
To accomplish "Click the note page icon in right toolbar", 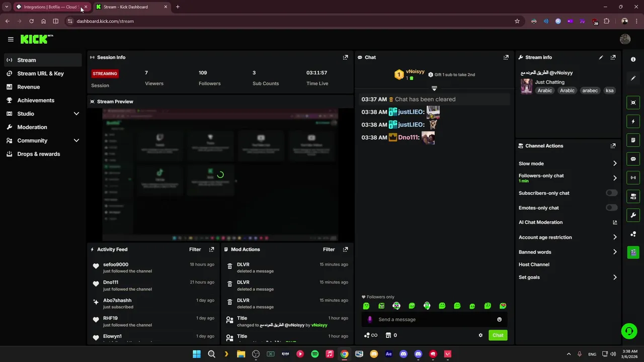I will click(633, 140).
